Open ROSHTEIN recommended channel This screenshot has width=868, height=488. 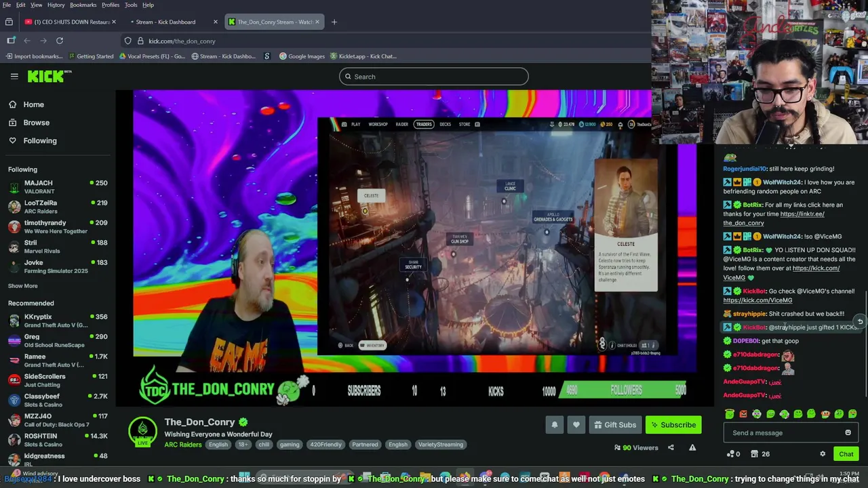(x=58, y=440)
